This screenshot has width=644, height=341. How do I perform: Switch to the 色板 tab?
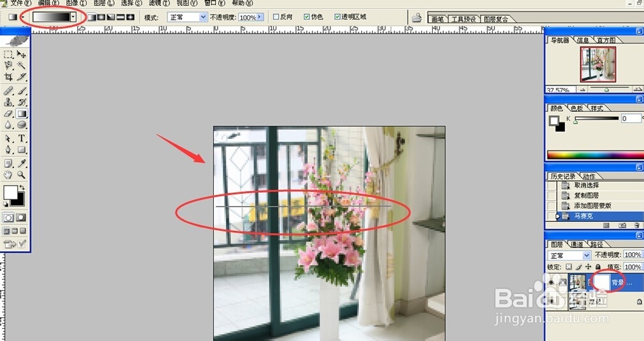pyautogui.click(x=576, y=108)
